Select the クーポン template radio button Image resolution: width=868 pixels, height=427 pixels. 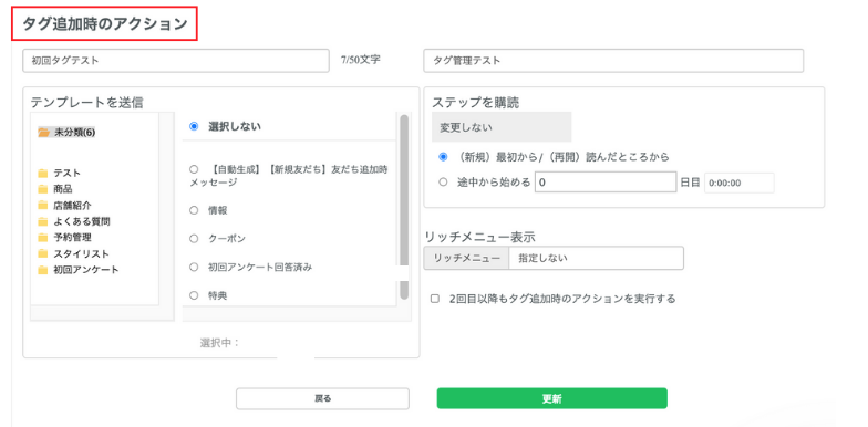[194, 238]
